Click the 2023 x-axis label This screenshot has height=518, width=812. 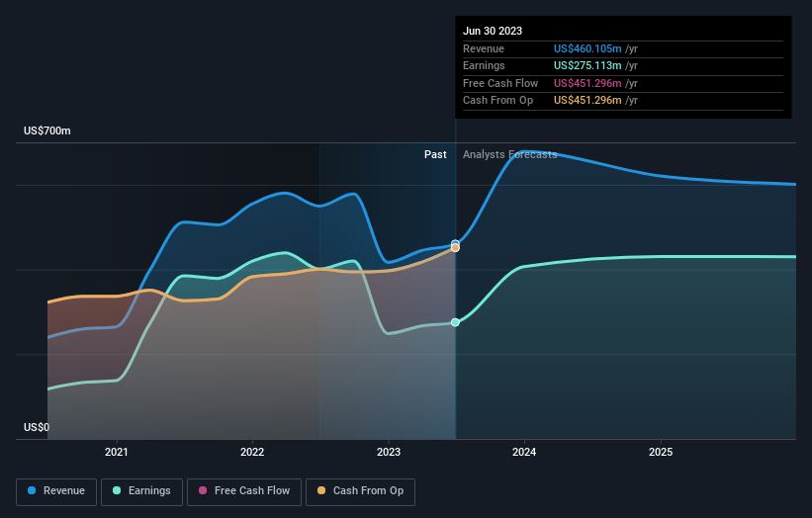pyautogui.click(x=389, y=452)
